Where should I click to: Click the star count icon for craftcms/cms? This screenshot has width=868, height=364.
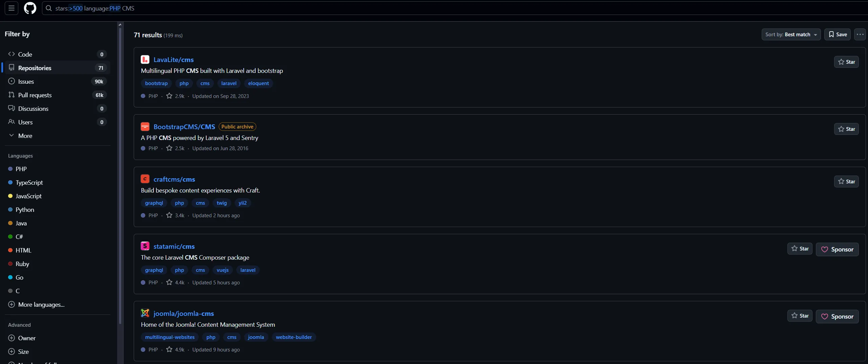(169, 215)
